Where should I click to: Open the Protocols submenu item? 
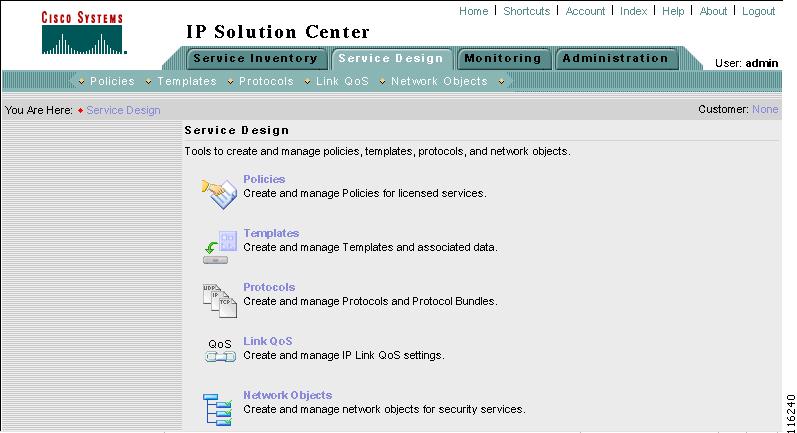click(266, 81)
